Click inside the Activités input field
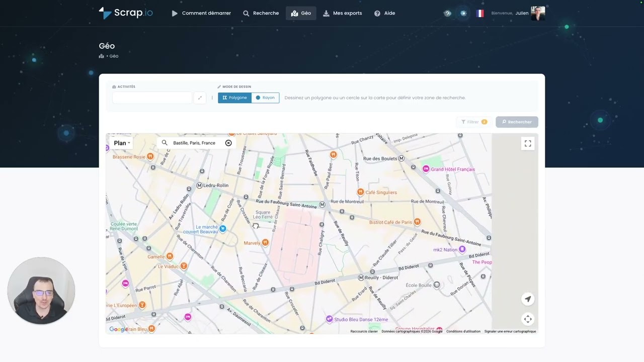This screenshot has height=362, width=644. point(152,98)
